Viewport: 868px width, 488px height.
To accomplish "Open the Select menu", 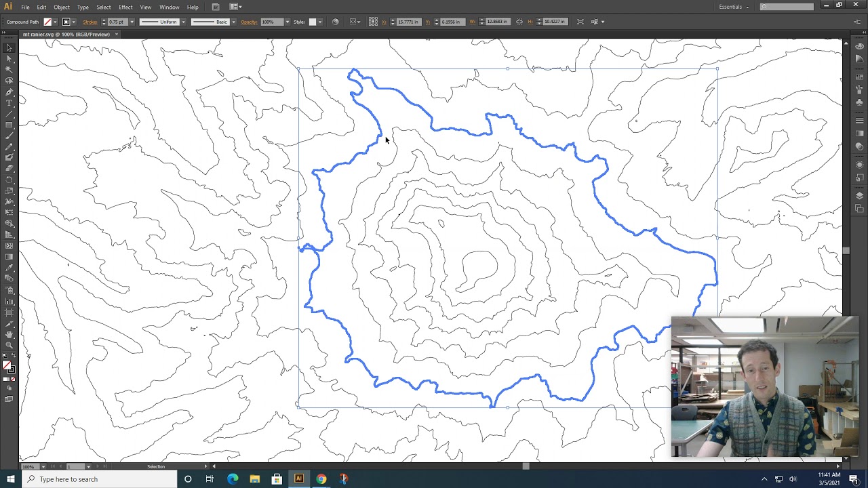I will 104,7.
